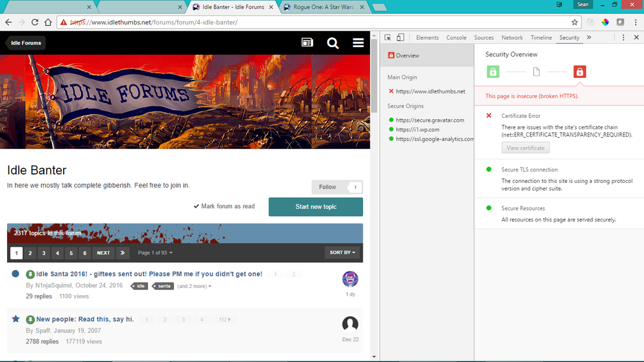Click the 'santa' tag
The height and width of the screenshot is (362, 644).
click(x=163, y=286)
